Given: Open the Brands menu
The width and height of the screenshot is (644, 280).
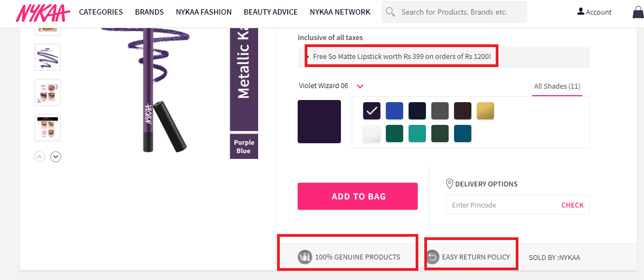Looking at the screenshot, I should (149, 12).
